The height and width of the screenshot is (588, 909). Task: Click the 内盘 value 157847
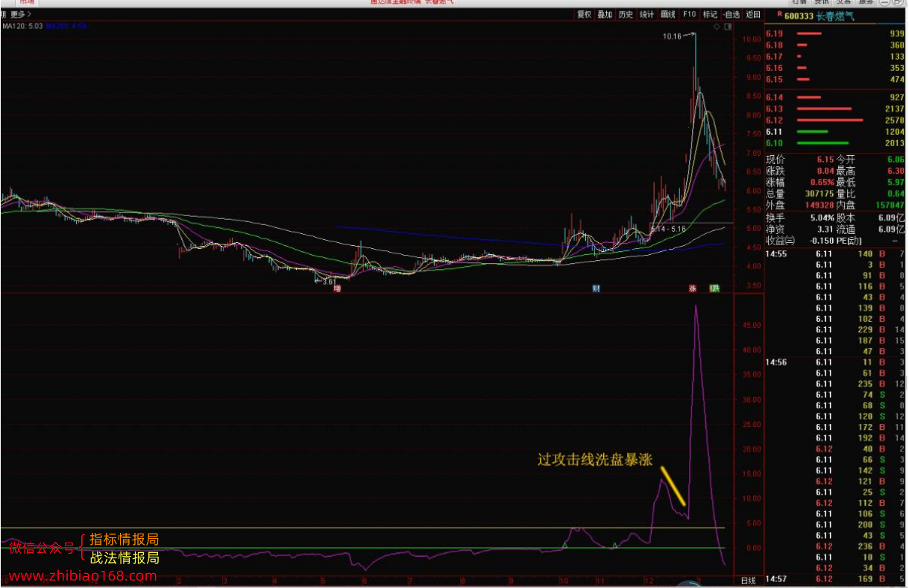[890, 205]
